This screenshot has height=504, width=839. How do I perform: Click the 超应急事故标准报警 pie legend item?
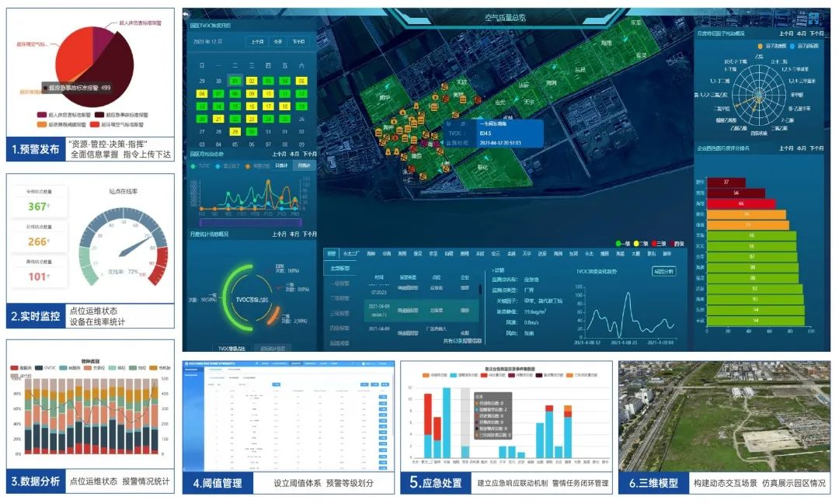point(120,114)
